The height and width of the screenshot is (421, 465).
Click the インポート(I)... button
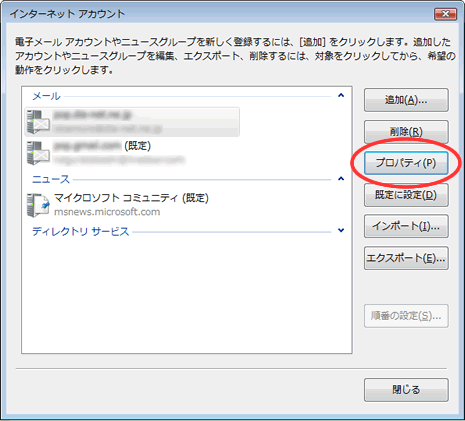tap(406, 226)
